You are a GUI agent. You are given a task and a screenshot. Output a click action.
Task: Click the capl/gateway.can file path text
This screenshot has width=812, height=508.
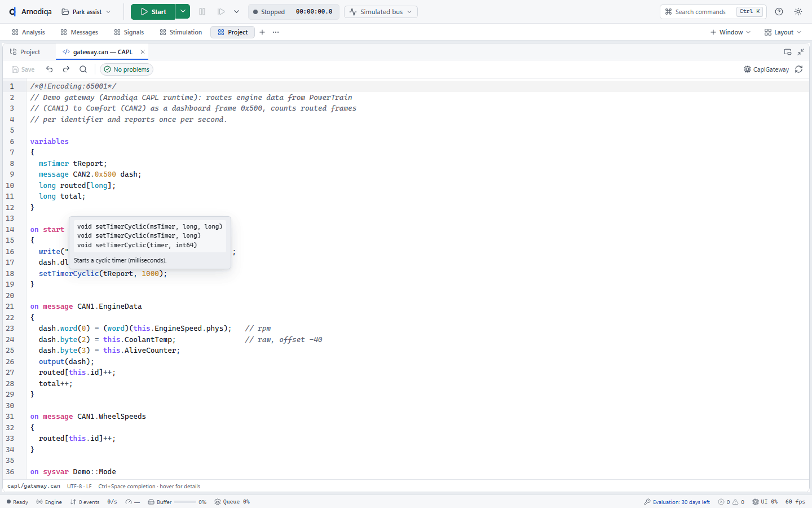[34, 487]
